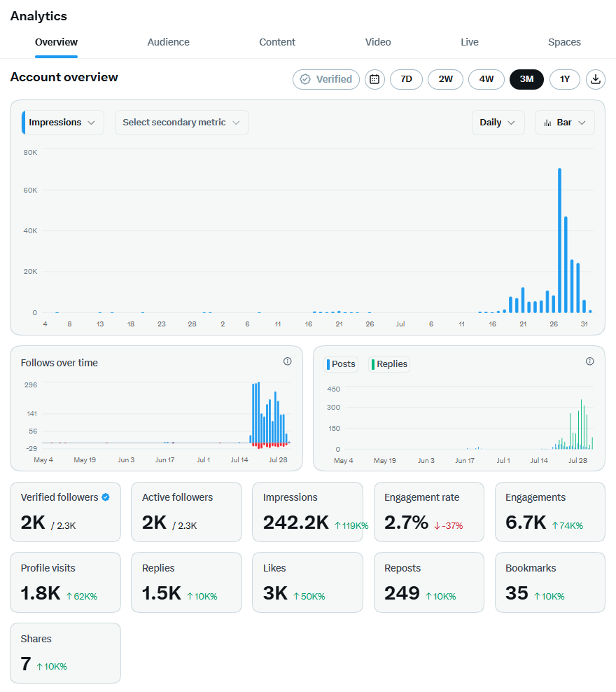Open the Bookmarks 35 card
Screen dimensions: 616x692
(550, 583)
